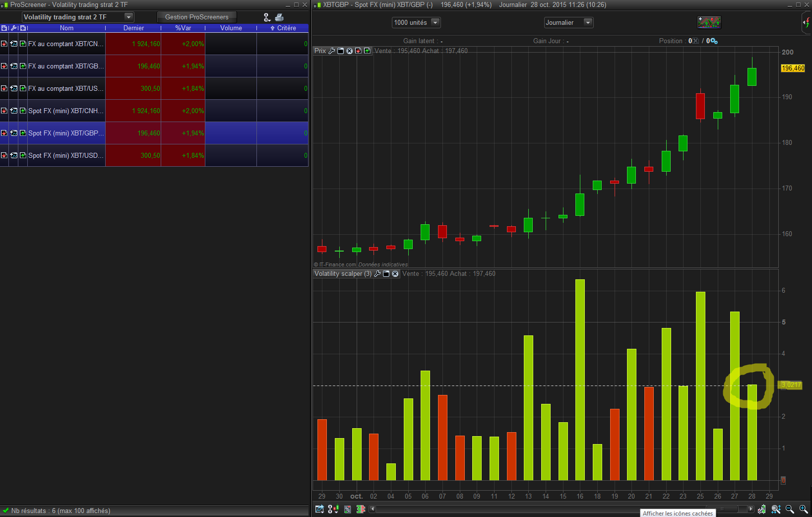This screenshot has width=812, height=517.
Task: Click the wrench column header icon
Action: 13,28
